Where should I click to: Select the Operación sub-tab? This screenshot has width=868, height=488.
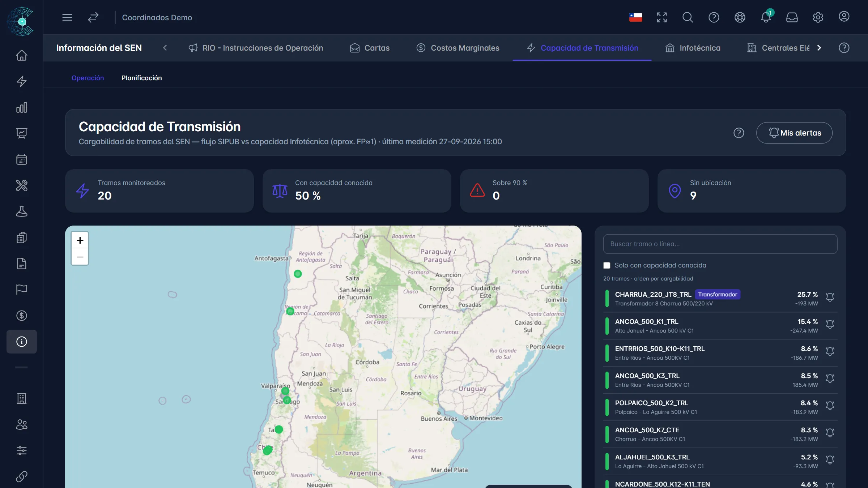point(88,78)
